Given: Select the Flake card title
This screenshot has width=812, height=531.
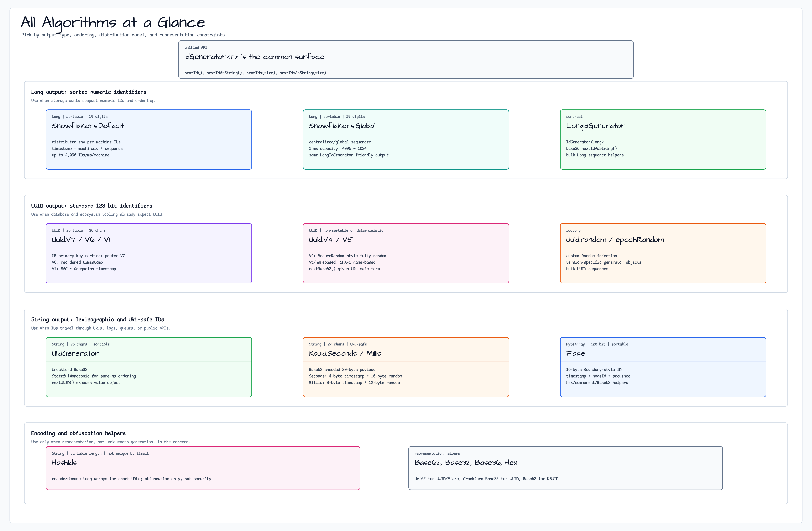Looking at the screenshot, I should point(576,353).
